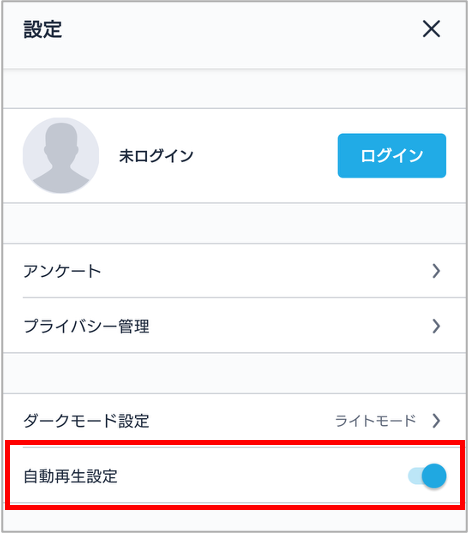Viewport: 468px width, 534px height.
Task: Click the red-outlined autoplay settings row
Action: (235, 475)
